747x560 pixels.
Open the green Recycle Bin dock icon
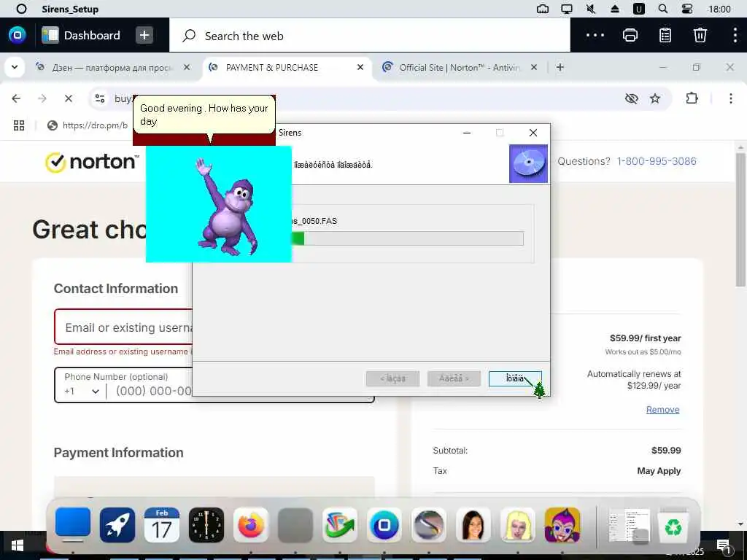673,526
